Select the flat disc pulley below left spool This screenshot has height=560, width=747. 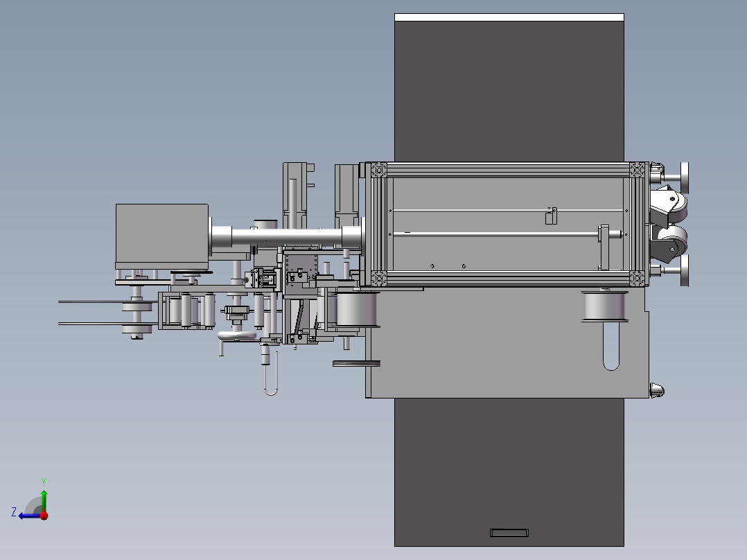(356, 364)
